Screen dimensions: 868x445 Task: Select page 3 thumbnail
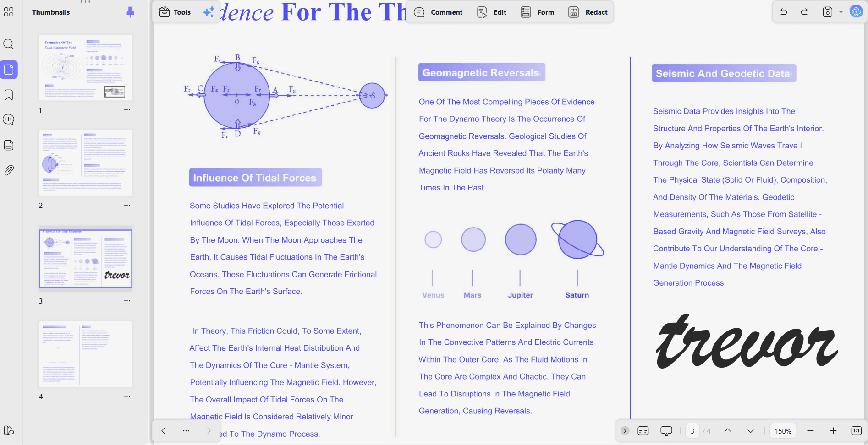tap(86, 259)
